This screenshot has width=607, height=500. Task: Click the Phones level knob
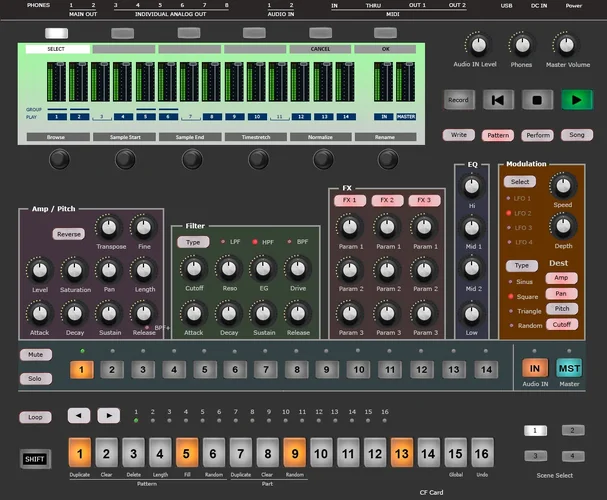click(x=523, y=45)
